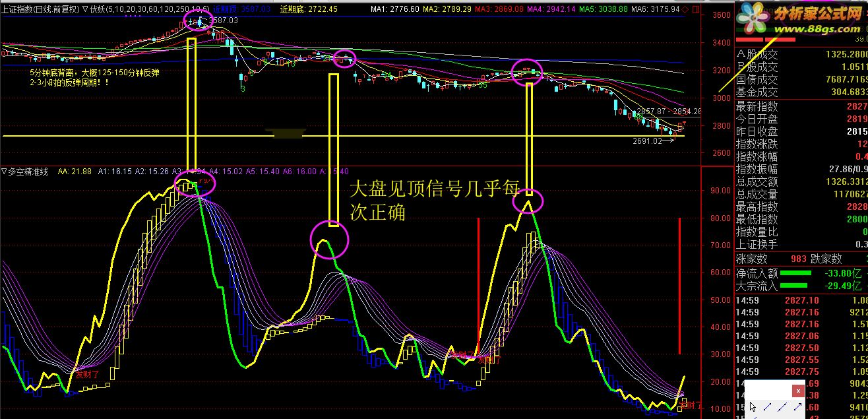Click the 指数涨幅 row label
Image resolution: width=868 pixels, height=419 pixels.
coord(757,156)
